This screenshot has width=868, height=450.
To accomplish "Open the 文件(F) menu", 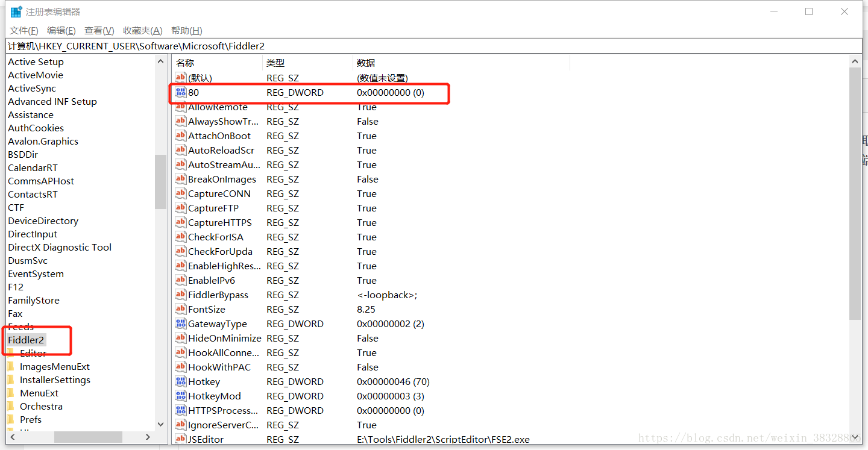I will 24,31.
